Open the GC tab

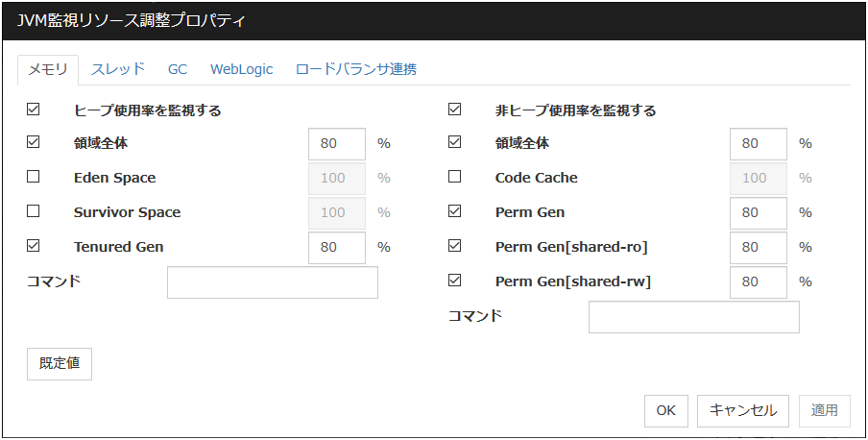click(178, 69)
